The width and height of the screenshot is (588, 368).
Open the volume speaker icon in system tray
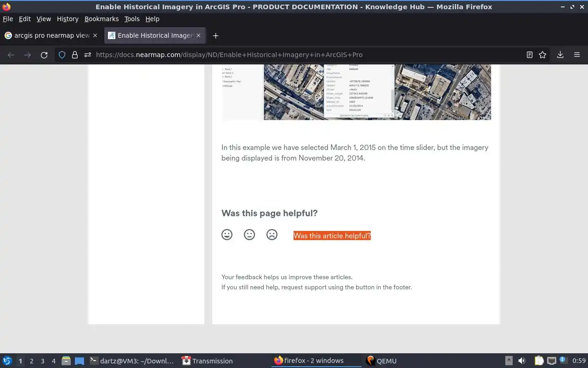pos(521,361)
